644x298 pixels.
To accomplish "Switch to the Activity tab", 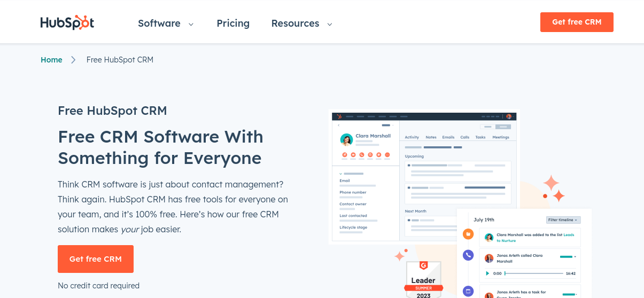I will (x=412, y=137).
